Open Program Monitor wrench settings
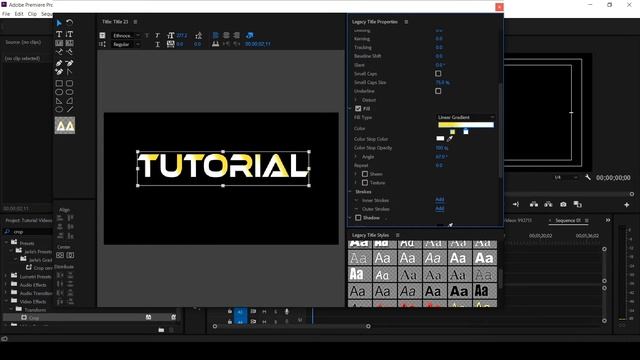Image resolution: width=640 pixels, height=360 pixels. pyautogui.click(x=588, y=178)
